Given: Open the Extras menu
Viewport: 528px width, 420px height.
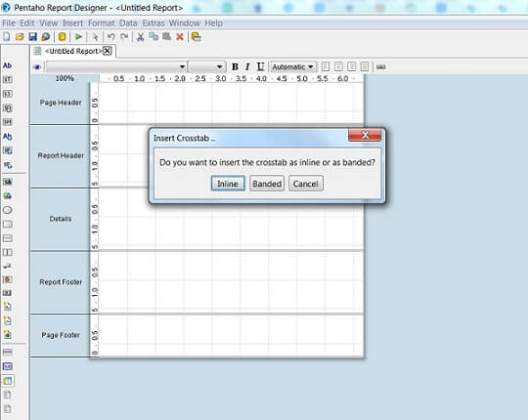Looking at the screenshot, I should pos(154,22).
